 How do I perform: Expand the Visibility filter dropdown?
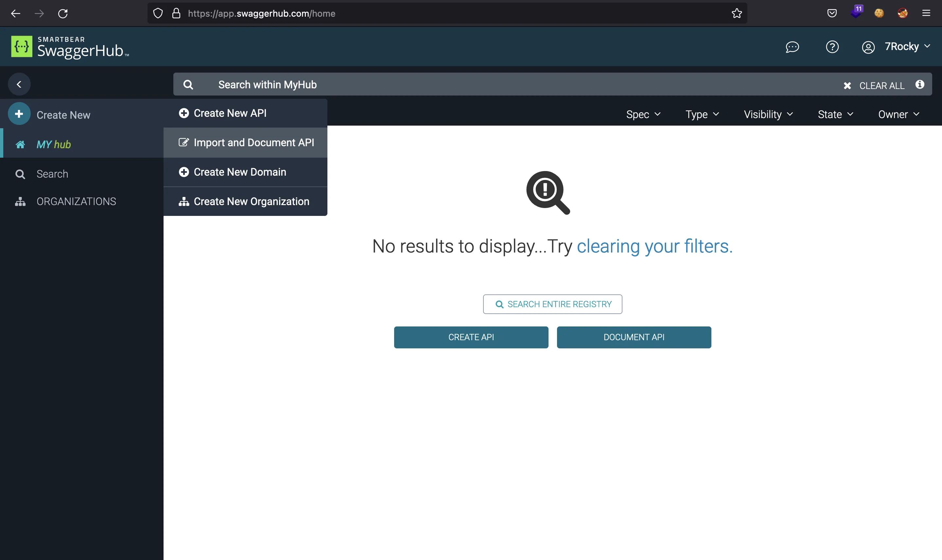pyautogui.click(x=768, y=114)
